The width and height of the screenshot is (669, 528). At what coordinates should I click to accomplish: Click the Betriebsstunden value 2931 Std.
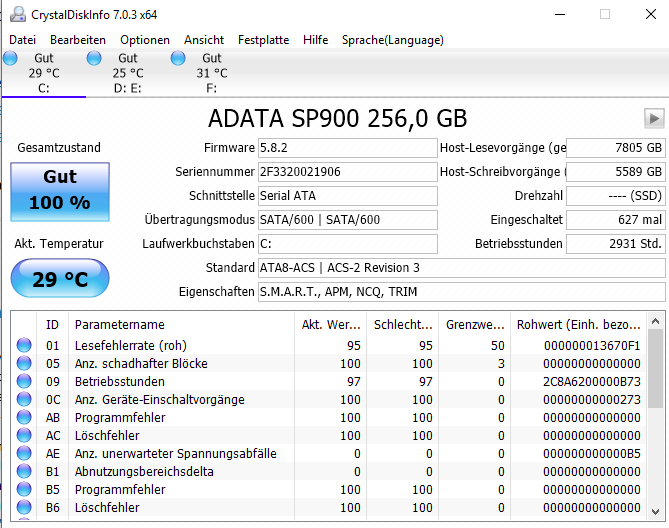click(x=616, y=244)
